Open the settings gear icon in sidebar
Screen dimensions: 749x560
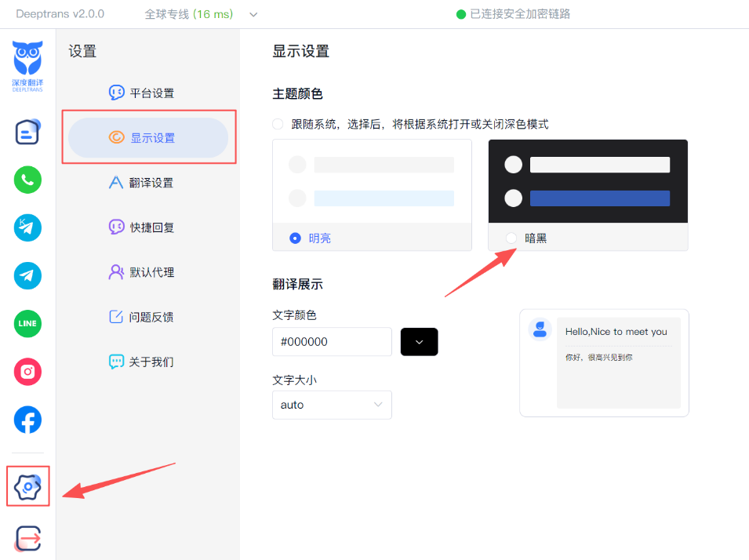(x=27, y=487)
